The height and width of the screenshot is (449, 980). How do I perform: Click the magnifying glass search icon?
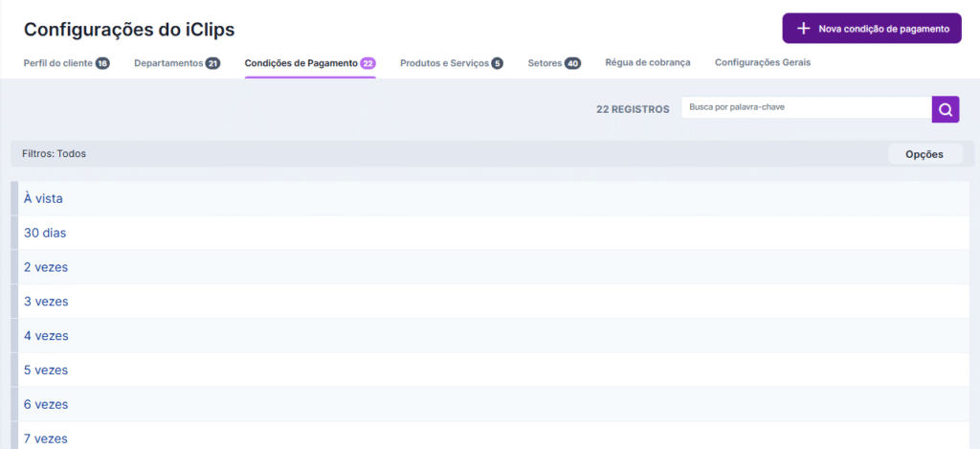pyautogui.click(x=946, y=109)
